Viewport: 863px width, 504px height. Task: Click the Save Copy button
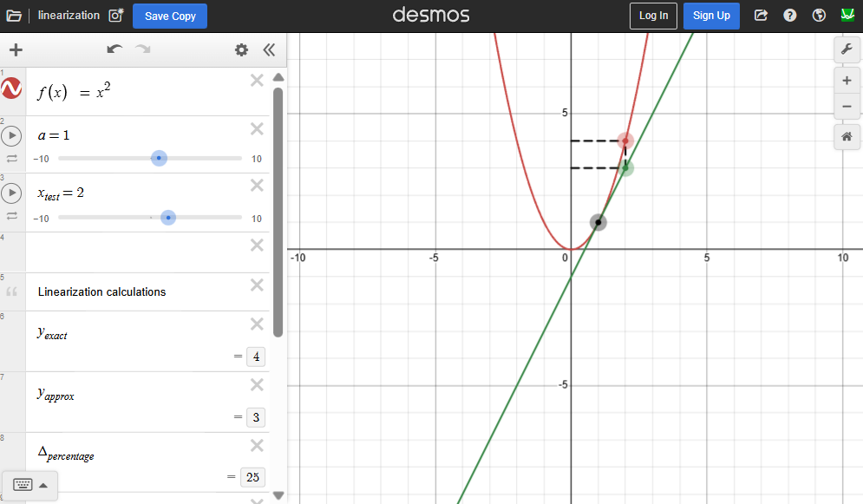tap(170, 16)
